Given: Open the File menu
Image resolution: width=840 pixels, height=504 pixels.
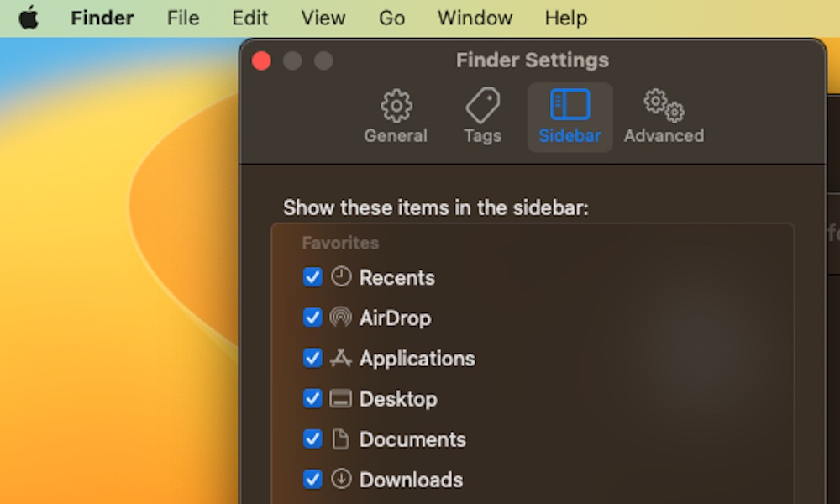Looking at the screenshot, I should tap(182, 18).
